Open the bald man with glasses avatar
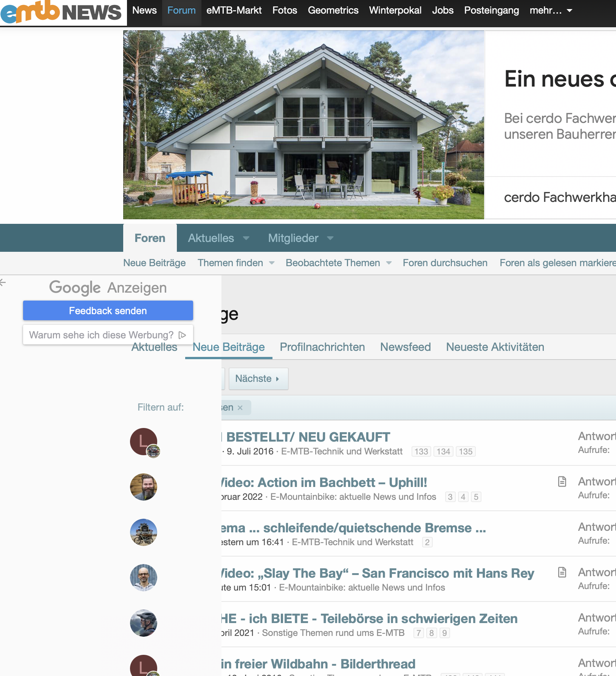This screenshot has height=676, width=616. 144,578
